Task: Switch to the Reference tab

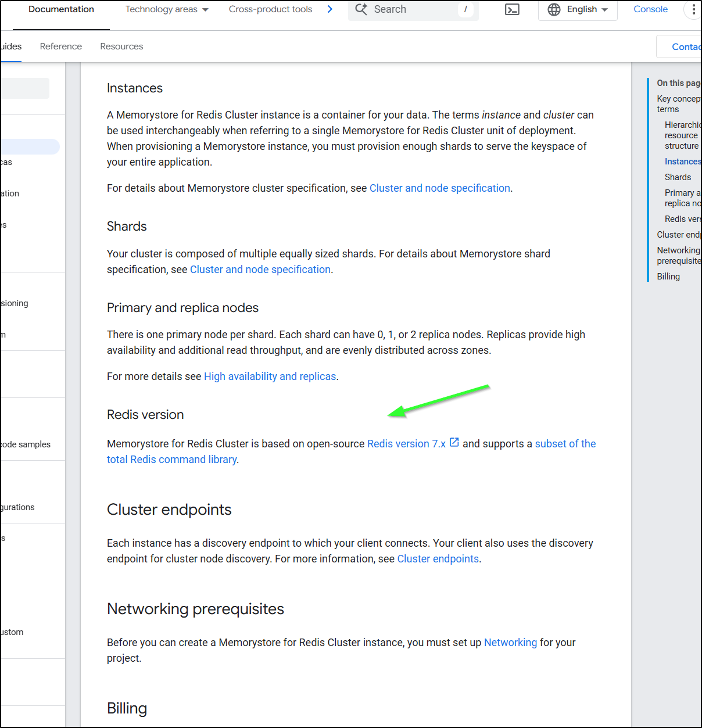Action: click(x=61, y=46)
